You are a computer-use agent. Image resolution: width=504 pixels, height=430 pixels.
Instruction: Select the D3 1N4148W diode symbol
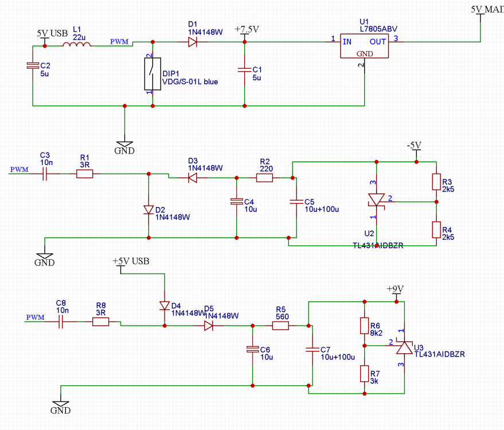pyautogui.click(x=193, y=178)
